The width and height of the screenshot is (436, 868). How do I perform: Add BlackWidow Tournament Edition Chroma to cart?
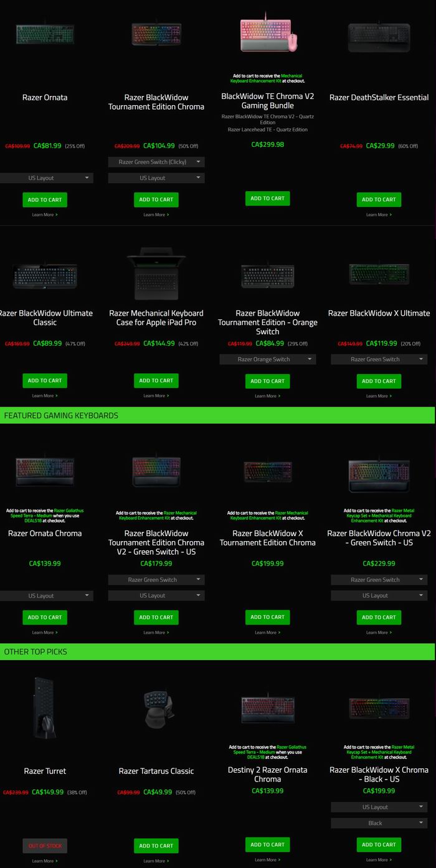coord(156,200)
